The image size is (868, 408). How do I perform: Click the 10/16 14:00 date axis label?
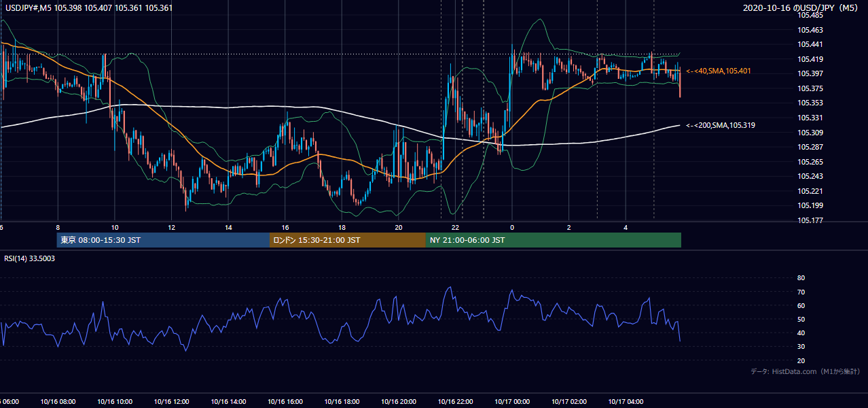click(228, 401)
